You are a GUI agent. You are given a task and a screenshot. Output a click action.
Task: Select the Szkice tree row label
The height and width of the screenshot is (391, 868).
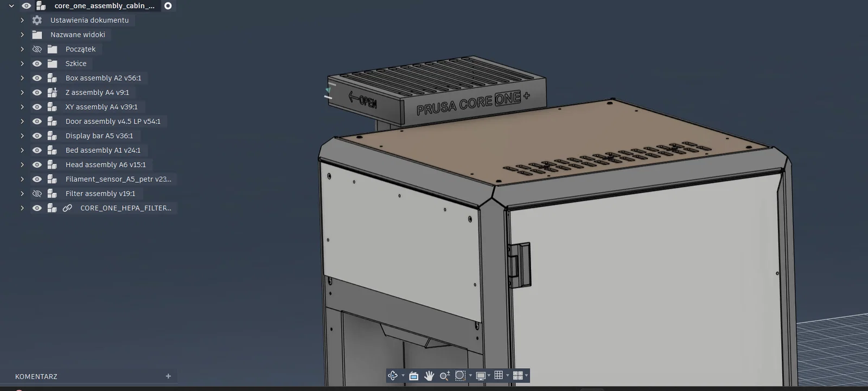pos(76,63)
